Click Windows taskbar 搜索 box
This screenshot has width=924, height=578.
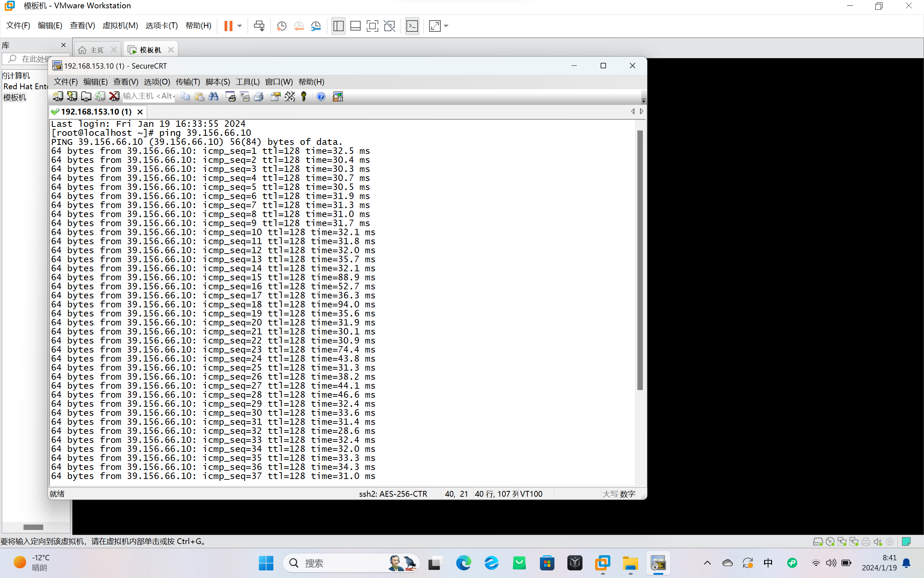pos(351,563)
